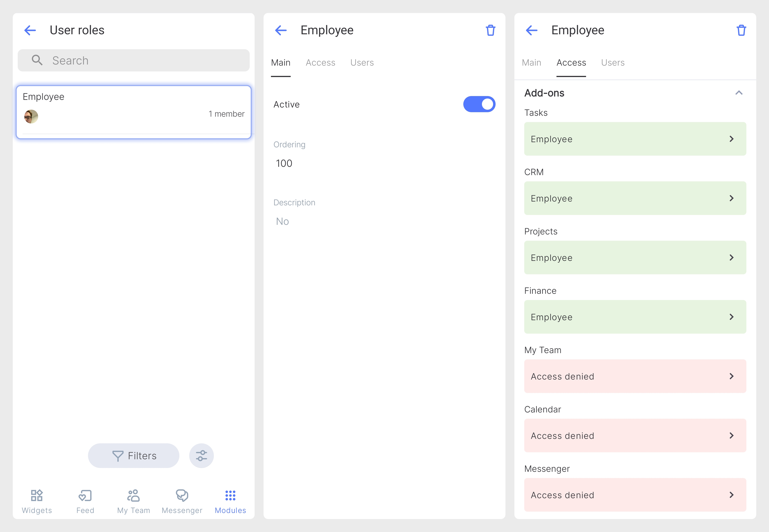Go back from User roles screen
Viewport: 769px width, 532px height.
[x=30, y=30]
